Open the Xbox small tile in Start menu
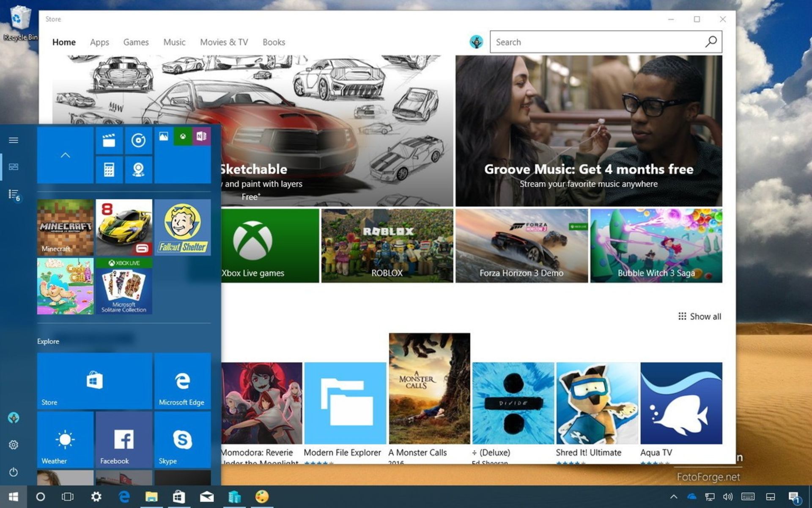Image resolution: width=812 pixels, height=508 pixels. (x=183, y=136)
